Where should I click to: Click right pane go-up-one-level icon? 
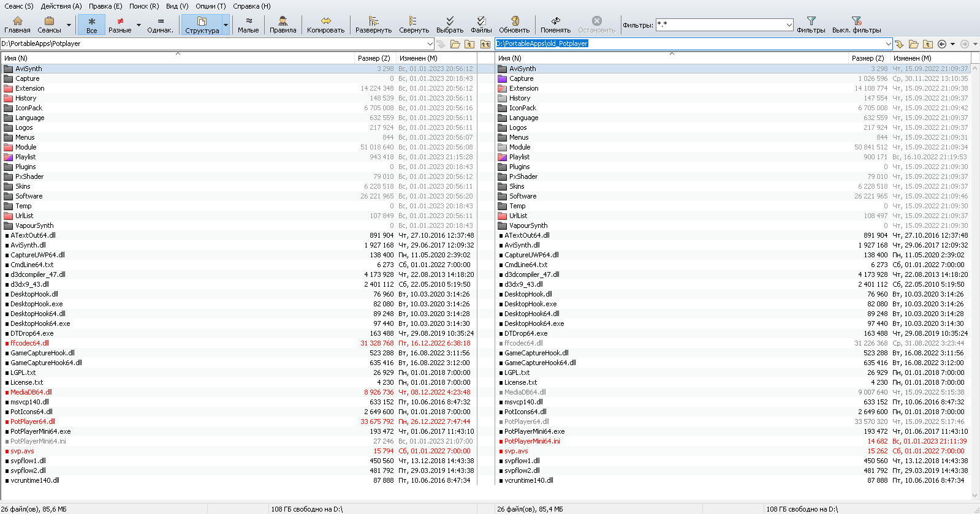[928, 44]
